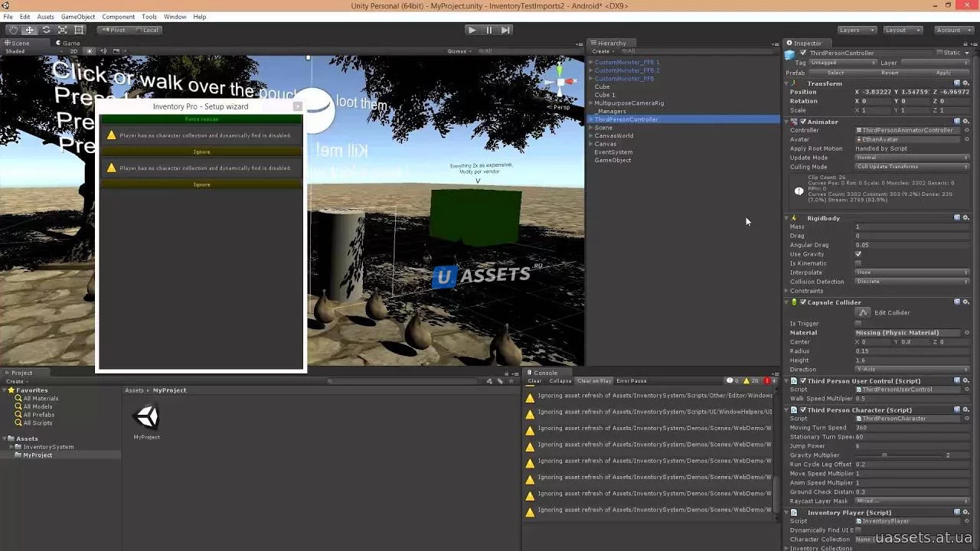Toggle the Use Gravity checkbox
This screenshot has width=980, height=551.
[857, 254]
